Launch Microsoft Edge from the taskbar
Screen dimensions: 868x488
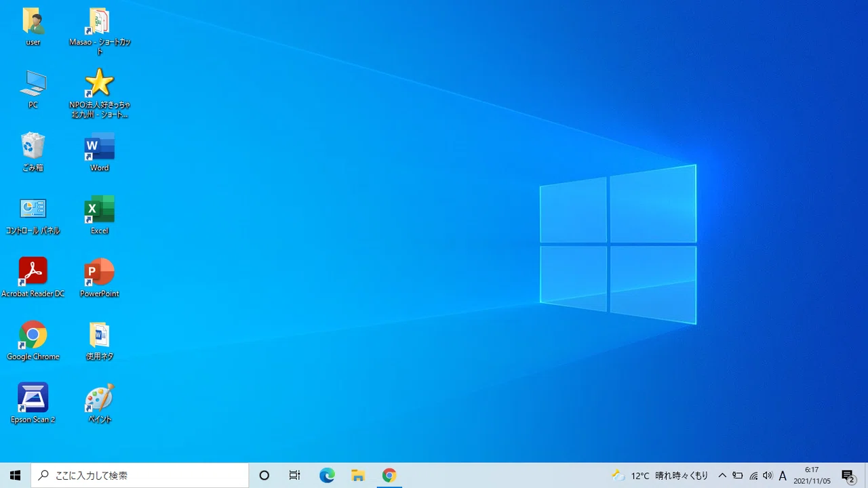[327, 475]
